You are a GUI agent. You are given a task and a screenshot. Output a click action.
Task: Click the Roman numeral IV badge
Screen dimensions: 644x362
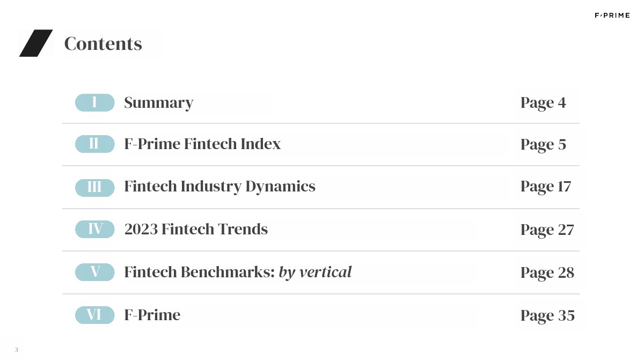pos(95,229)
